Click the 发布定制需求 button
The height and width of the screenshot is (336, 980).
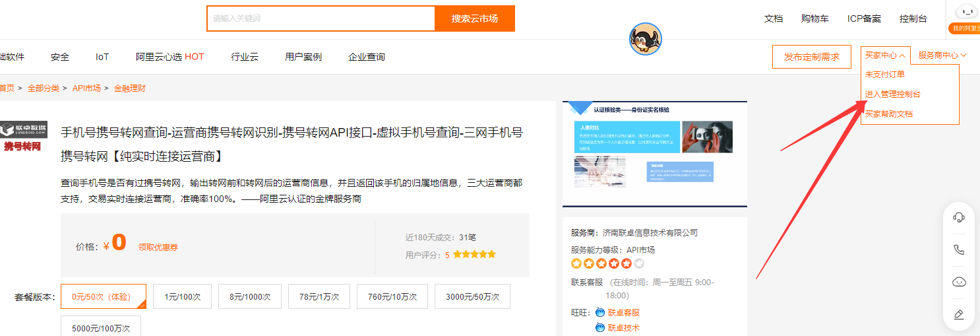click(x=812, y=57)
